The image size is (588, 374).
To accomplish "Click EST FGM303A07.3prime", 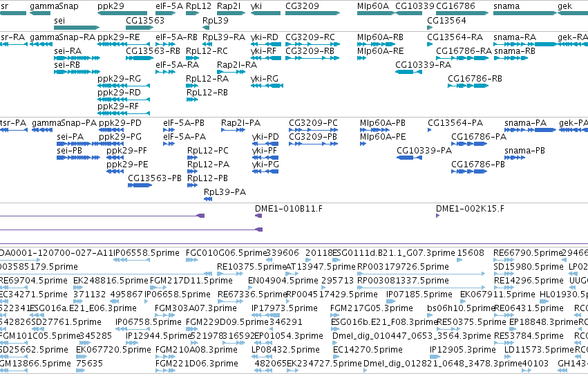I will [196, 308].
